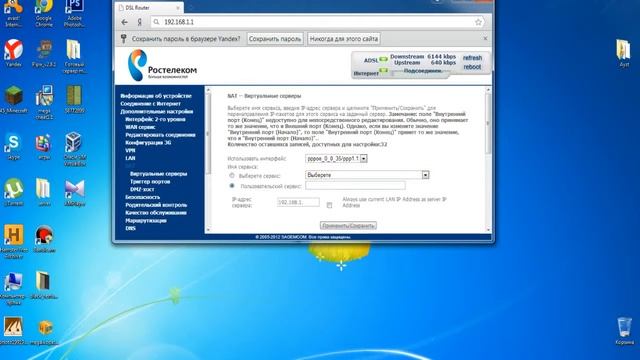The width and height of the screenshot is (640, 360).
Task: Open the Oracle VM VirtualBox shortcut
Action: click(74, 149)
